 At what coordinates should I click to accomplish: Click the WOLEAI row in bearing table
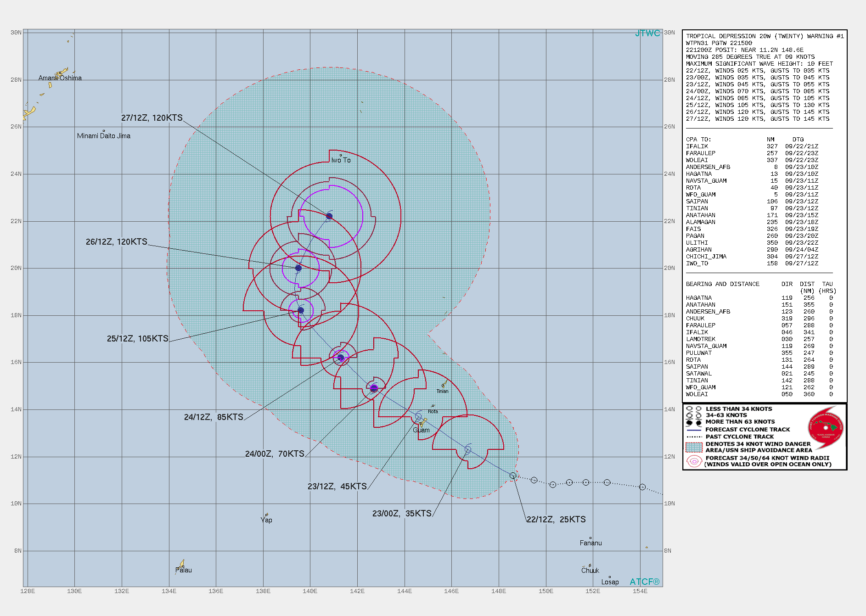pyautogui.click(x=759, y=394)
